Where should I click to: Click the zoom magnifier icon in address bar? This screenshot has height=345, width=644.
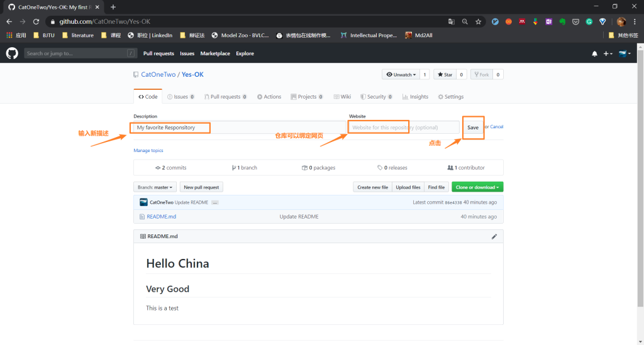click(465, 22)
